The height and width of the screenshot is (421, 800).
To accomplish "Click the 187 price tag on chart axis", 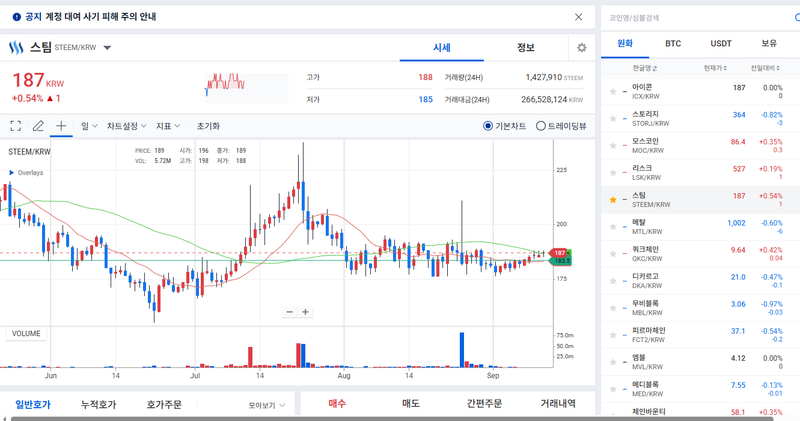I will (x=560, y=253).
